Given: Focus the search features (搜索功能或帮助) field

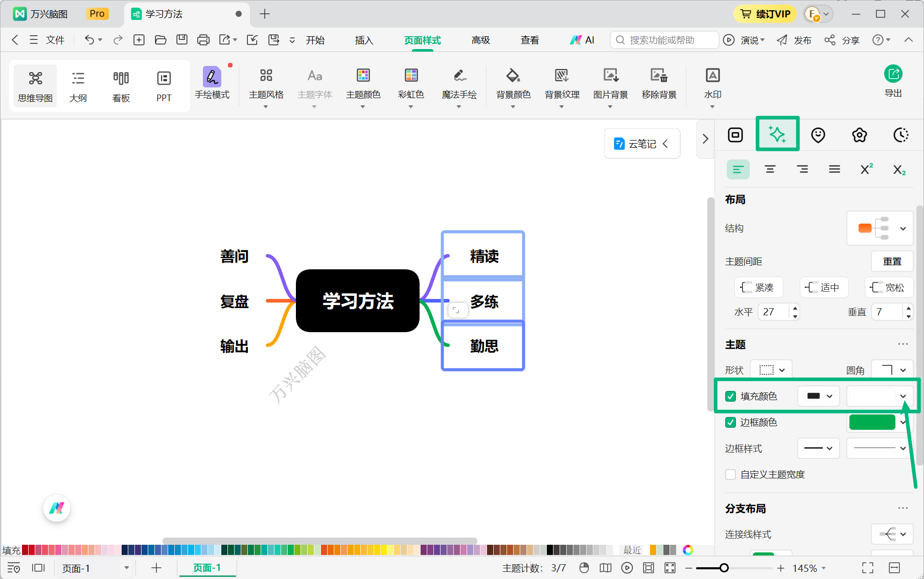Looking at the screenshot, I should pyautogui.click(x=664, y=40).
